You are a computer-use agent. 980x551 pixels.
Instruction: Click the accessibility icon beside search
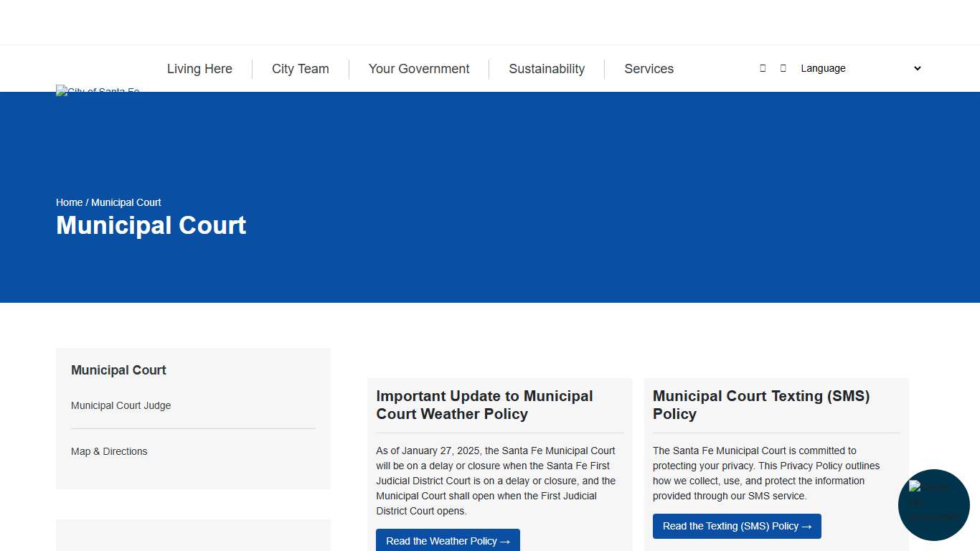[782, 67]
